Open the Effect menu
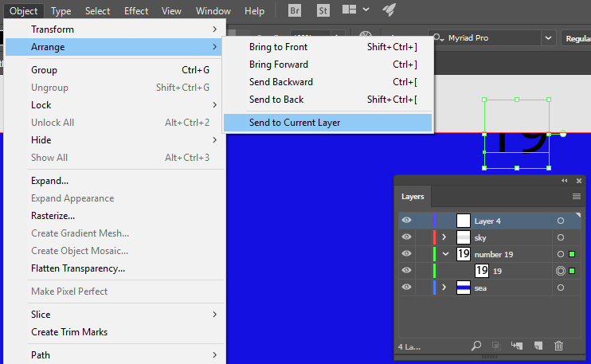The image size is (591, 364). 136,11
